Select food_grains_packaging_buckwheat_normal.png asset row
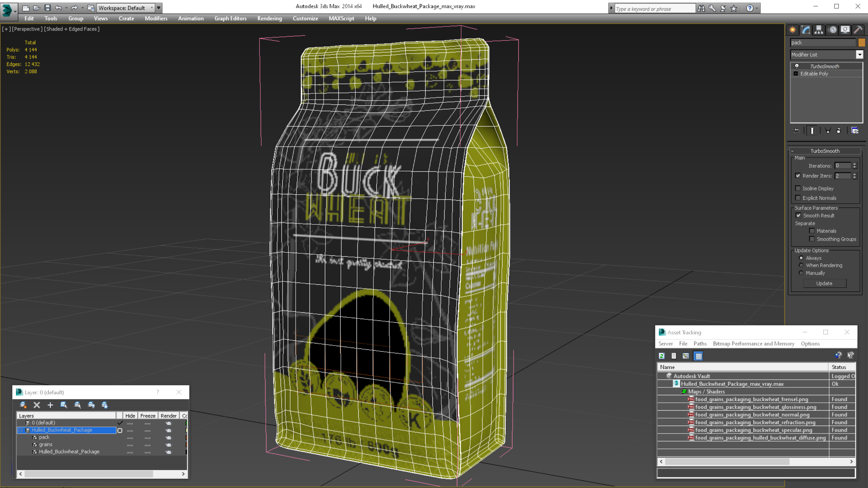The width and height of the screenshot is (868, 488). pos(756,414)
